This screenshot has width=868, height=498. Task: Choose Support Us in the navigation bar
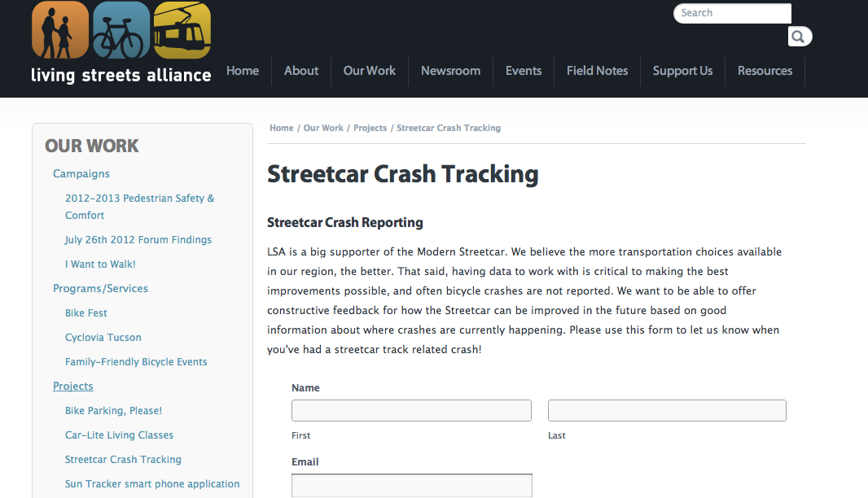coord(682,71)
